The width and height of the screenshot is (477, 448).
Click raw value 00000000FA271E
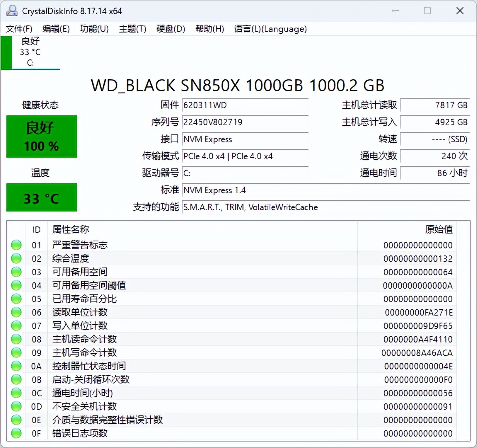(419, 312)
